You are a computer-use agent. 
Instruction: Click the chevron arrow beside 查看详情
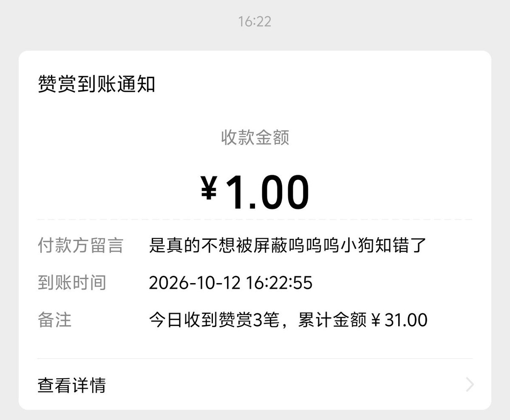[470, 385]
